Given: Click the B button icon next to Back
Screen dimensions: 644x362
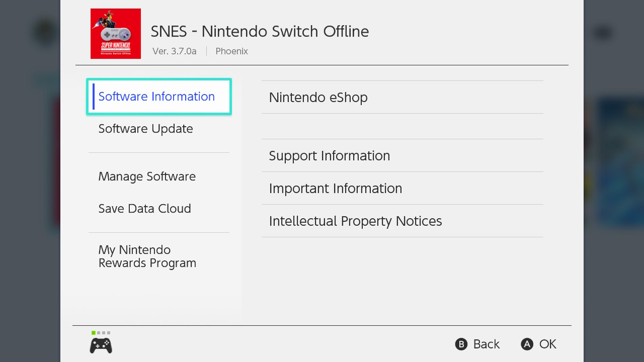Looking at the screenshot, I should [x=461, y=344].
